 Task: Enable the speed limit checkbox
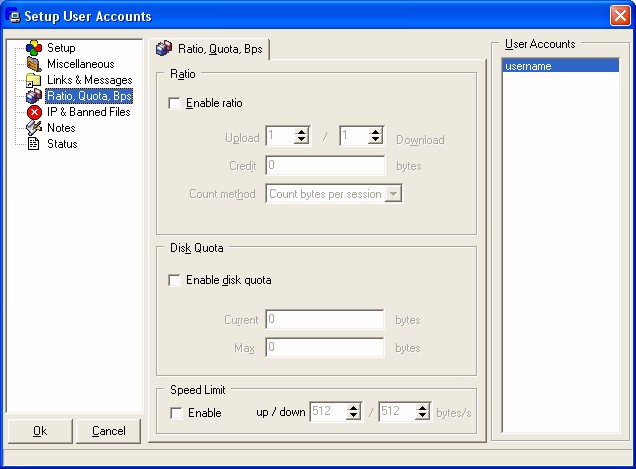click(176, 413)
